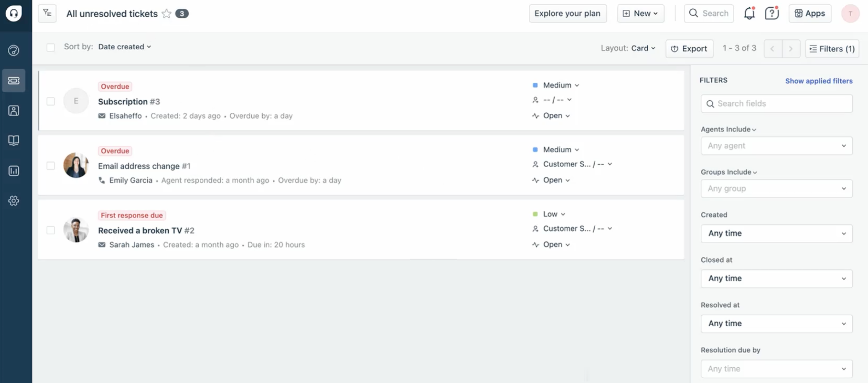Switch to the Search bar at the top

[x=709, y=13]
